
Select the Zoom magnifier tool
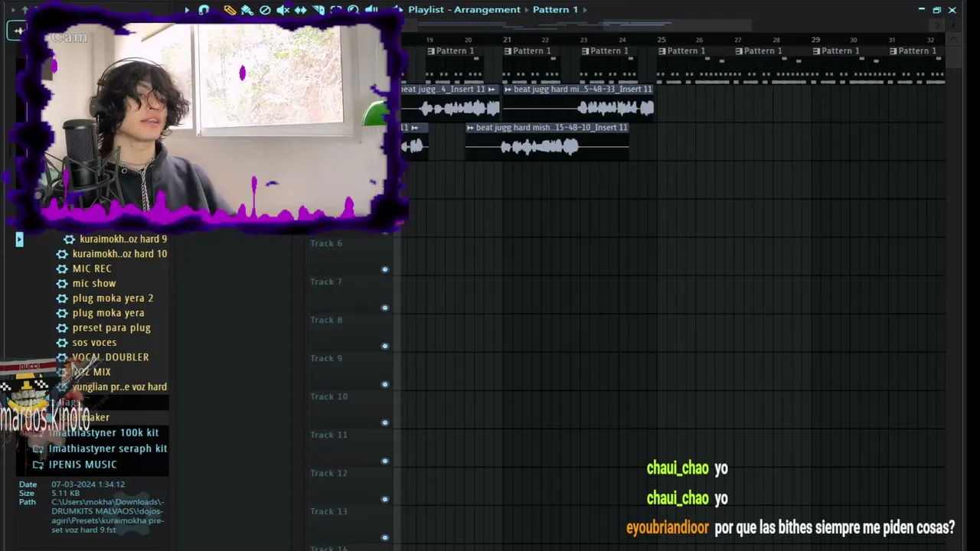click(x=353, y=10)
